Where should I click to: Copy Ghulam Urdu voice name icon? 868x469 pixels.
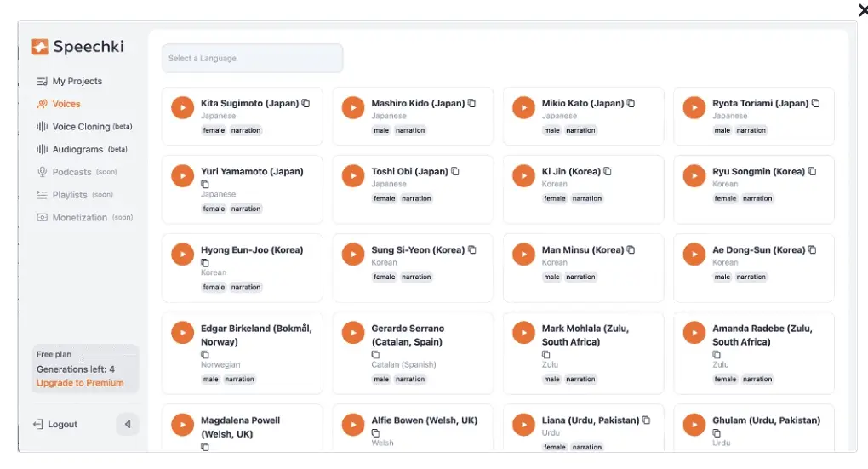click(x=717, y=433)
